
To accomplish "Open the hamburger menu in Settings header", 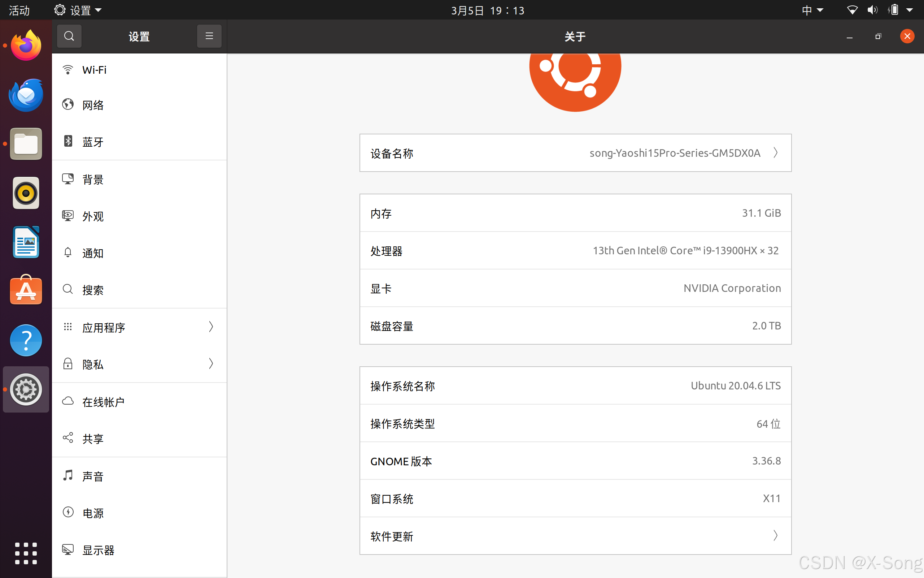I will click(209, 36).
